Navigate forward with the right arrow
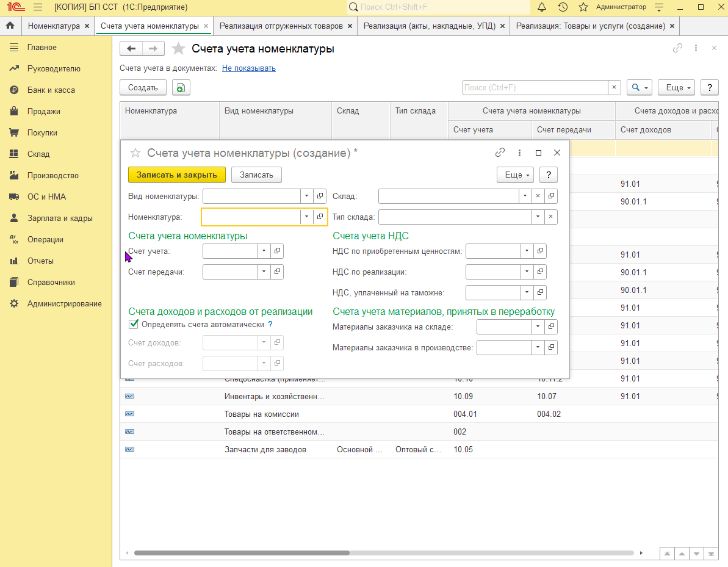728x567 pixels. click(153, 48)
